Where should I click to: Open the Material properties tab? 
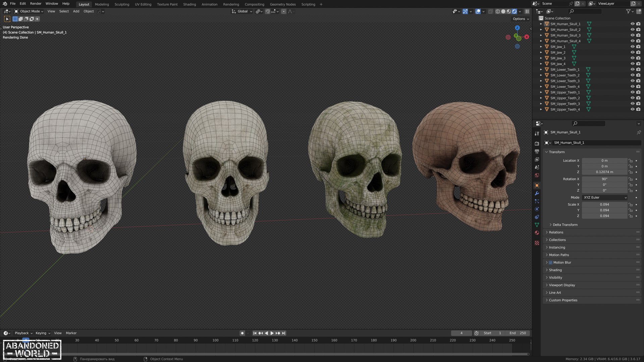[537, 233]
